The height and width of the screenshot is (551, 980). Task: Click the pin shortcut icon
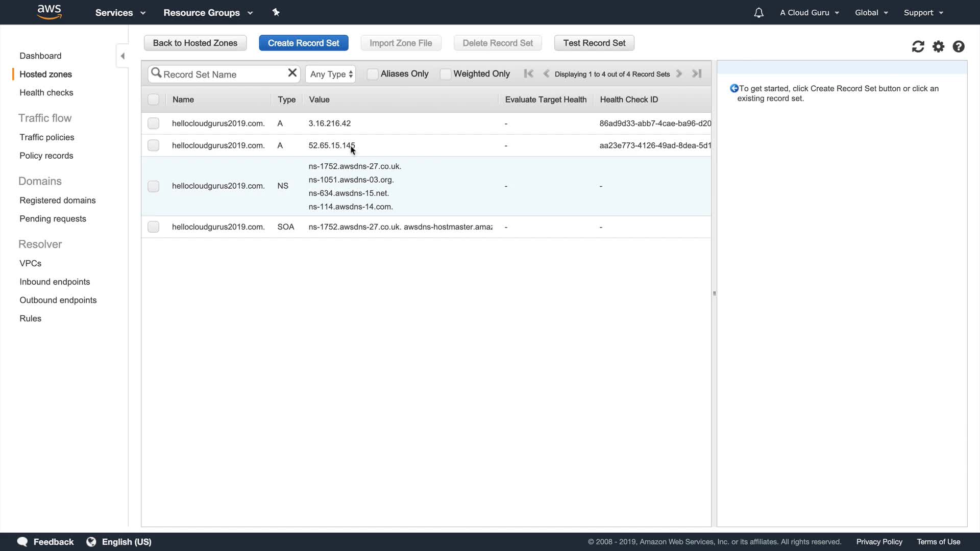pyautogui.click(x=276, y=12)
